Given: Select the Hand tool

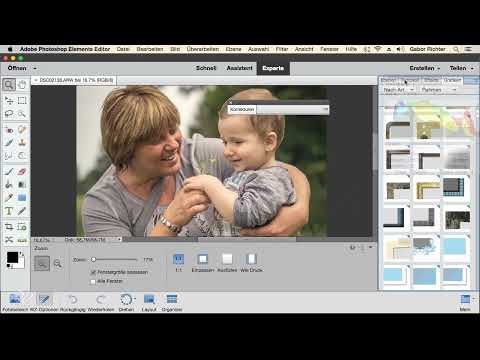Looking at the screenshot, I should point(22,84).
